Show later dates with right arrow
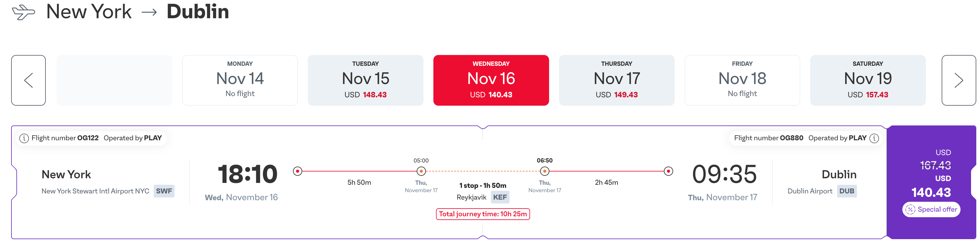This screenshot has height=241, width=980. click(x=958, y=80)
